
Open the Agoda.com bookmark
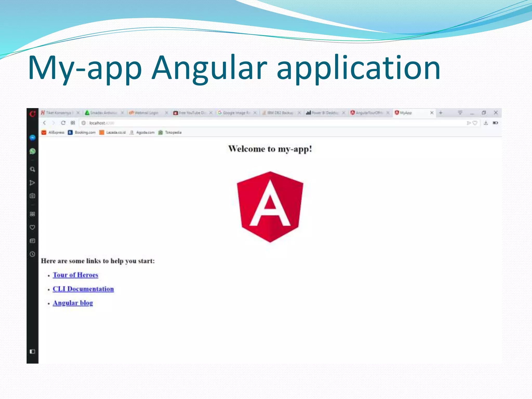pyautogui.click(x=142, y=132)
